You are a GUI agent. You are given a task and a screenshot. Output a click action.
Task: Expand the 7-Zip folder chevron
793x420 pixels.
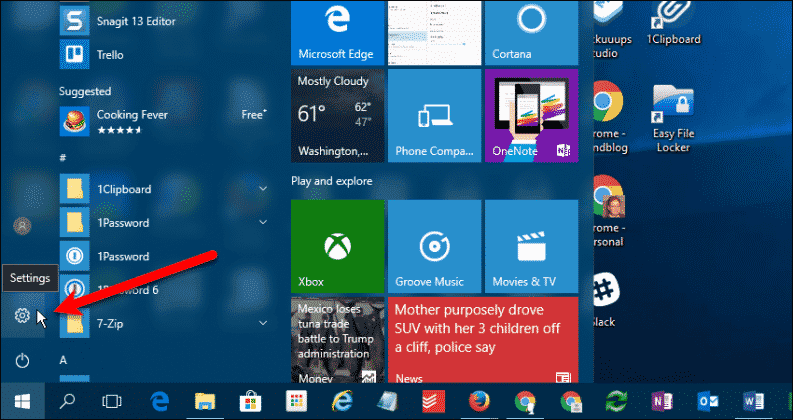[x=263, y=323]
